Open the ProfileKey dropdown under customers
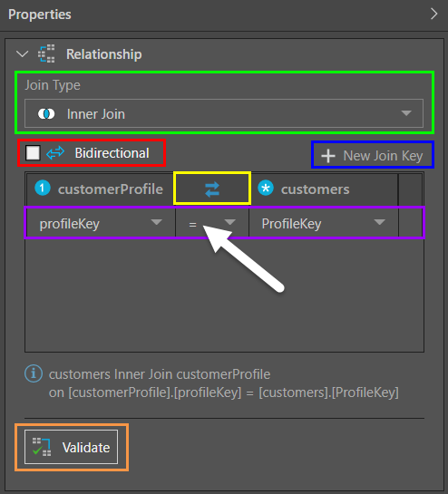448x494 pixels. [324, 223]
